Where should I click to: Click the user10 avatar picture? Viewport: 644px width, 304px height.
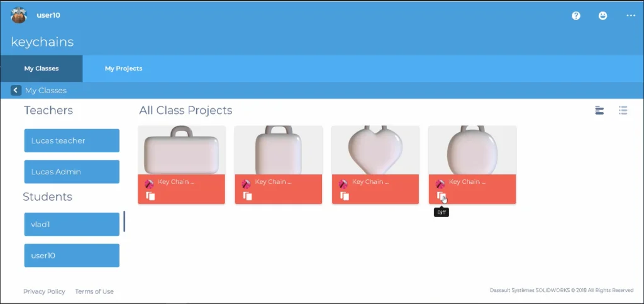pos(19,15)
